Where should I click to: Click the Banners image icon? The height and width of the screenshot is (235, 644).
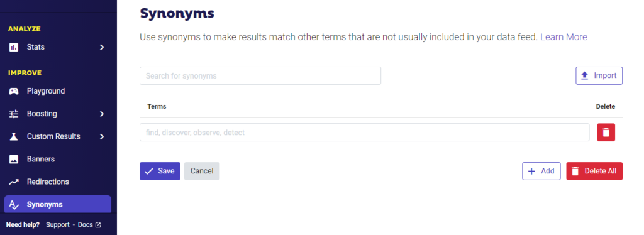[14, 159]
